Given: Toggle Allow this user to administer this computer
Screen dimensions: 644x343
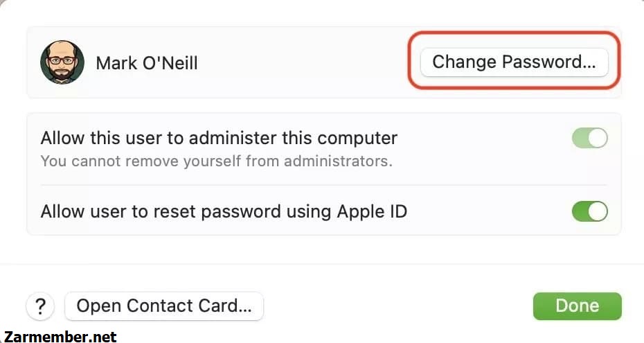Looking at the screenshot, I should 590,138.
